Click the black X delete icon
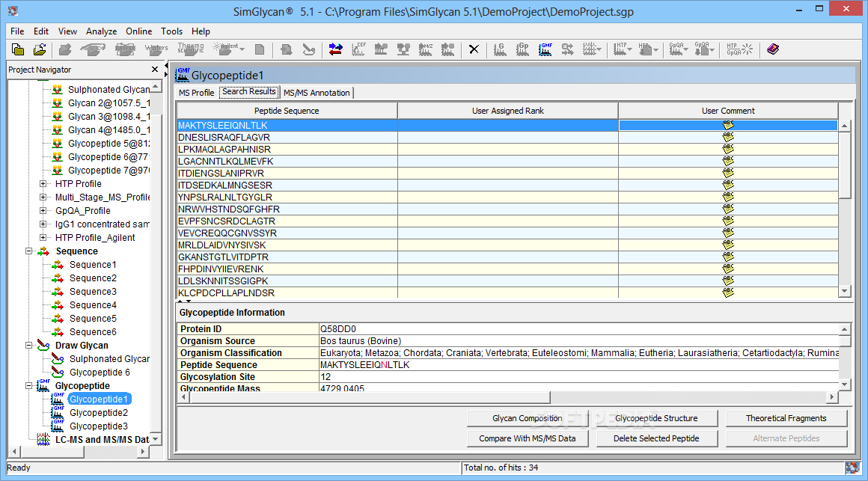 coord(474,50)
